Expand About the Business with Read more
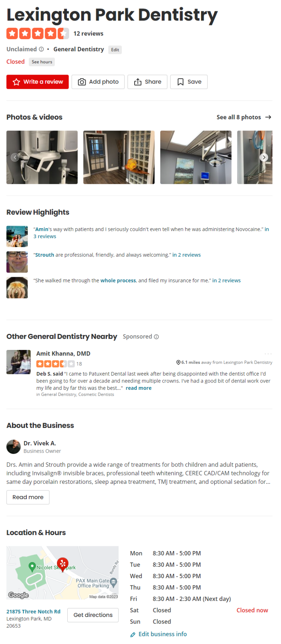281x644 pixels. 28,497
